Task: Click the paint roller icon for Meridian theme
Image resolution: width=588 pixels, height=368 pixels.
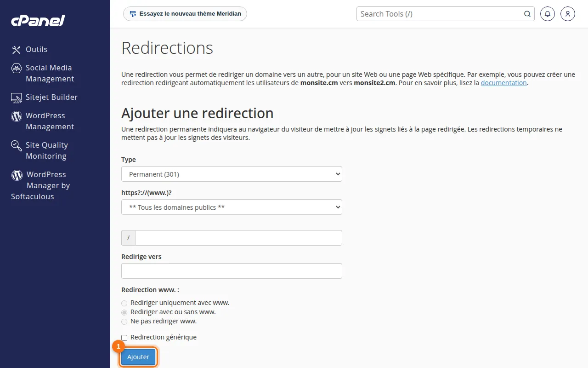Action: (x=133, y=14)
